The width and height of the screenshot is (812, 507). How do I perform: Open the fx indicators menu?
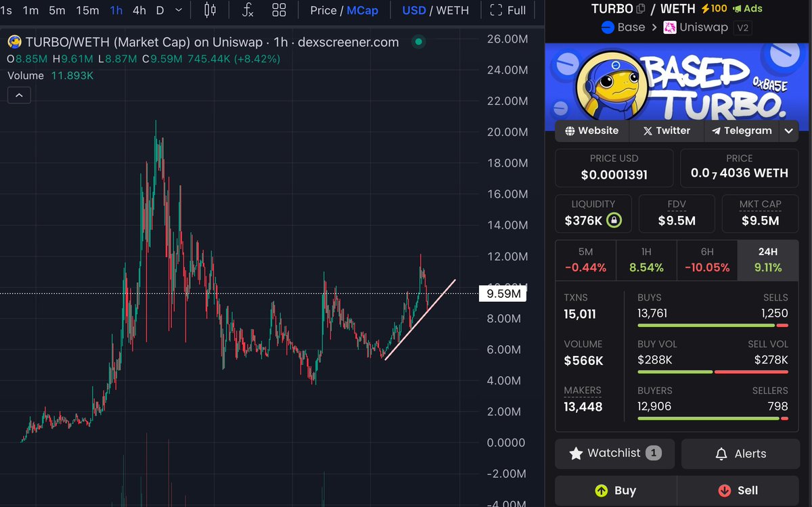(248, 10)
